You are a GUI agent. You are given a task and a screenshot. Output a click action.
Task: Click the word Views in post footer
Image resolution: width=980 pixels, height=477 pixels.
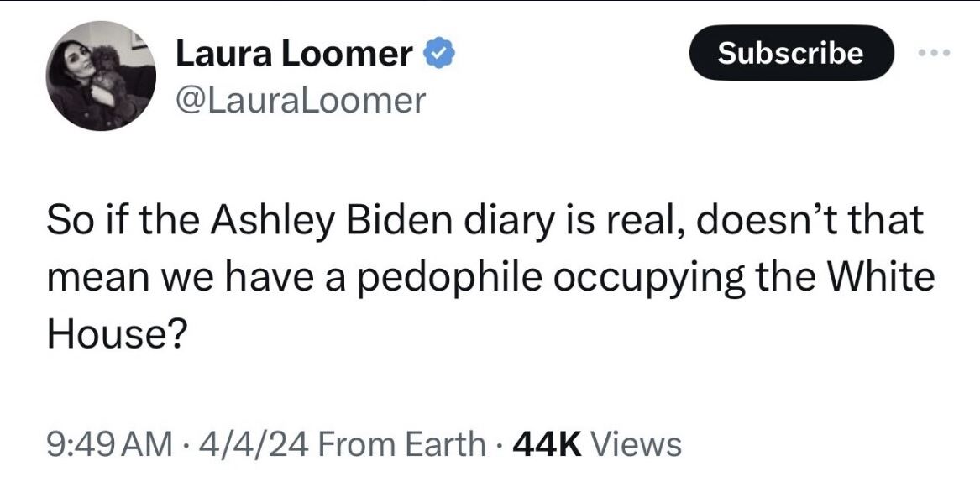point(637,444)
